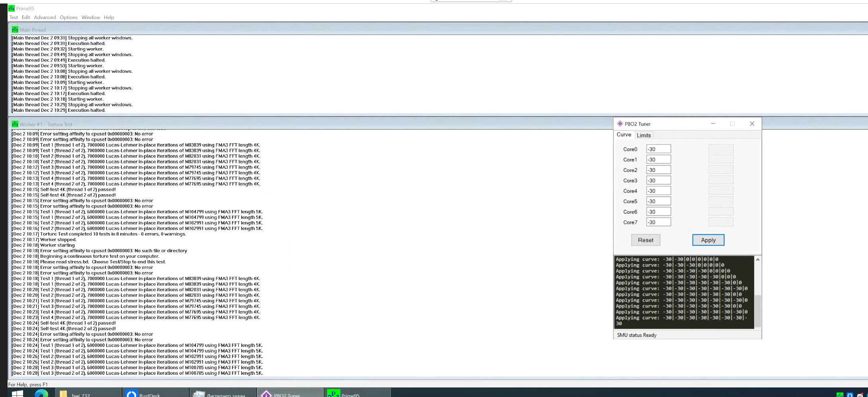Minimize the PBO2 Tuner window
The image size is (868, 397).
pyautogui.click(x=713, y=124)
